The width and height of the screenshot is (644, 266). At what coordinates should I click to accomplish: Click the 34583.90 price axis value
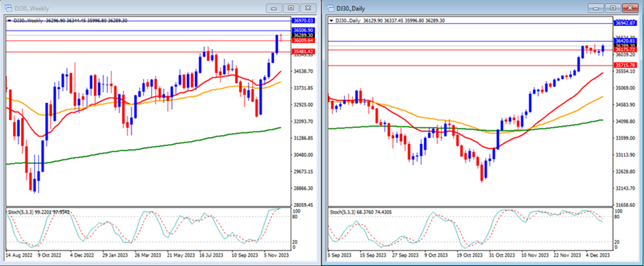pos(626,105)
